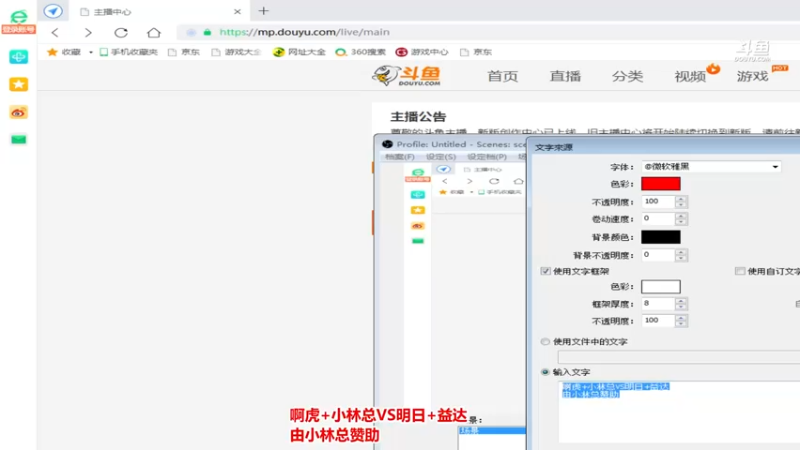Open the Douyu 分类 page
This screenshot has width=800, height=450.
tap(628, 77)
